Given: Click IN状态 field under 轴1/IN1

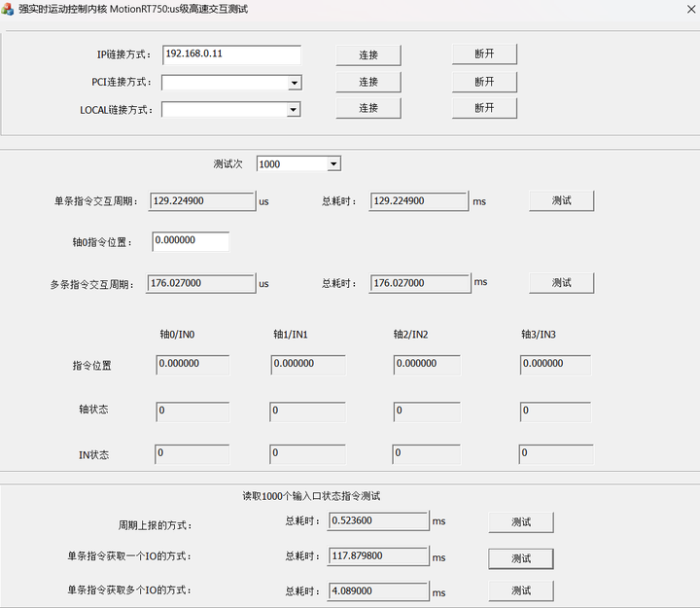Looking at the screenshot, I should tap(307, 454).
